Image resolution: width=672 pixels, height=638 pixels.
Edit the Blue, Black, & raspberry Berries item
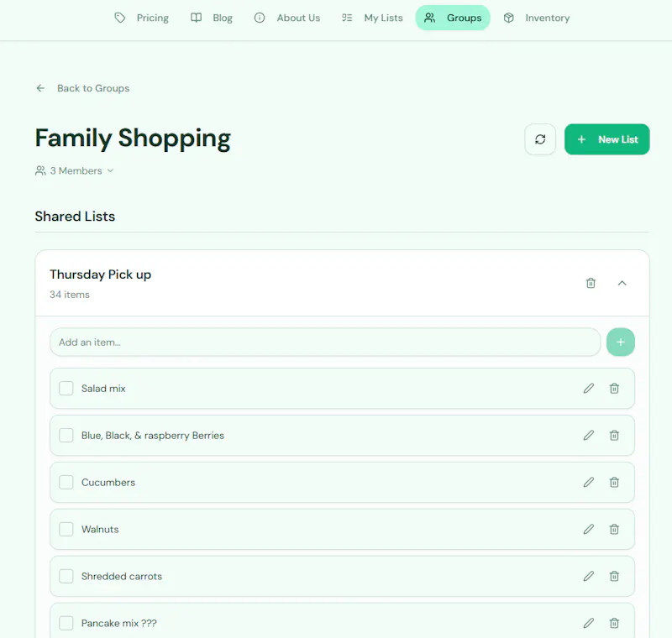[x=589, y=436]
